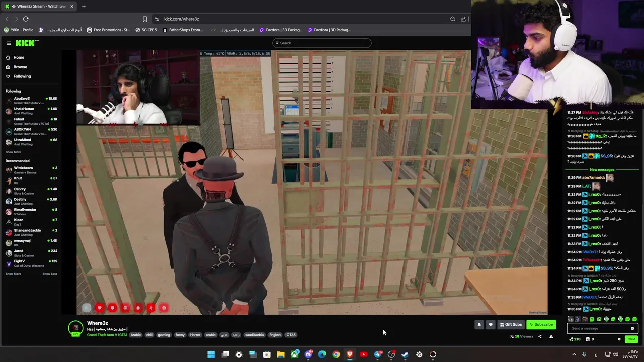
Task: Select the chill tag
Action: (x=149, y=335)
